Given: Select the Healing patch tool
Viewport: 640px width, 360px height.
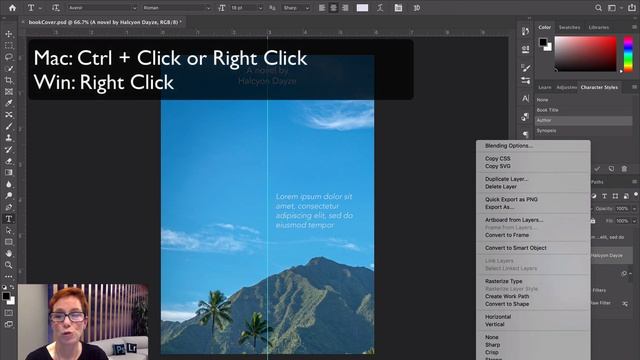Looking at the screenshot, I should pos(9,115).
